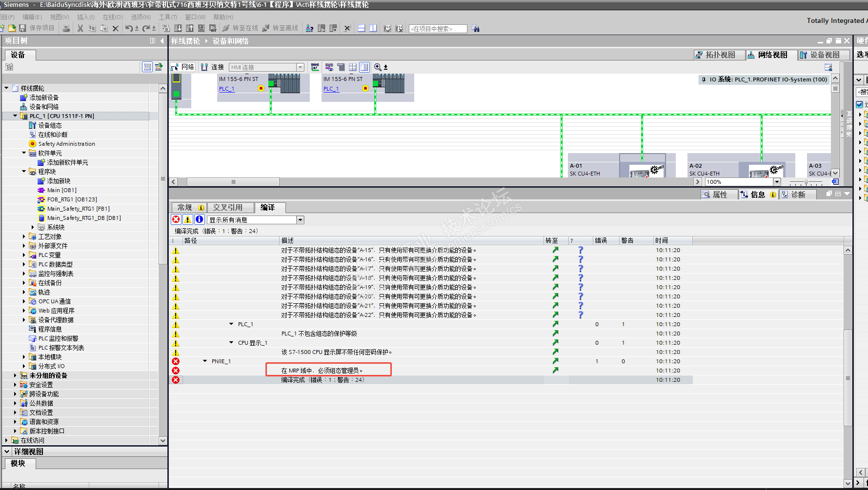
Task: Toggle the information messages filter button
Action: click(199, 220)
